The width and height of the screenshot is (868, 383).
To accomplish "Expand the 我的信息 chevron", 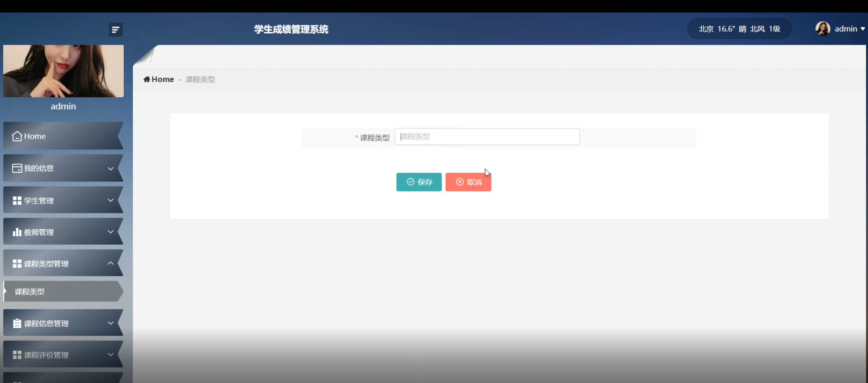I will [110, 169].
